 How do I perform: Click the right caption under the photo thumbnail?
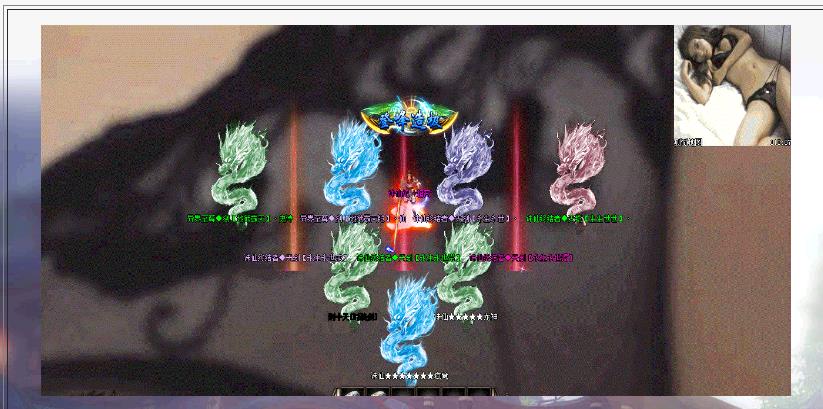pos(779,143)
